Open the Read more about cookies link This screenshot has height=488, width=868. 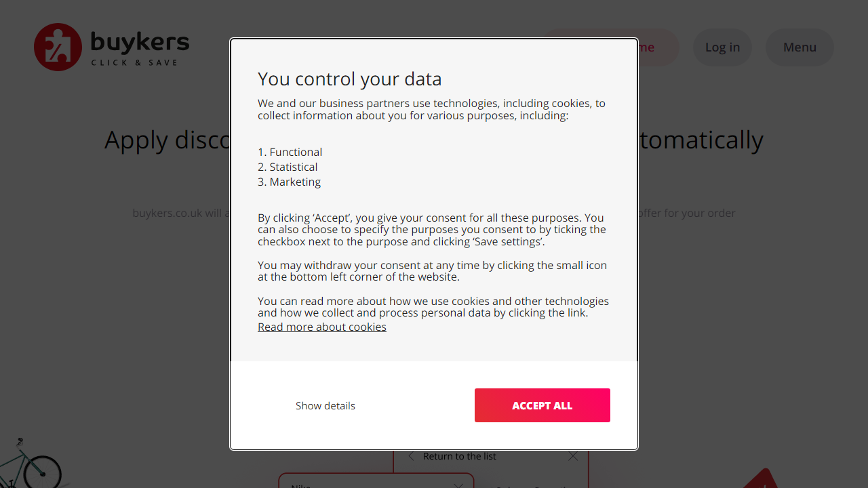coord(322,327)
